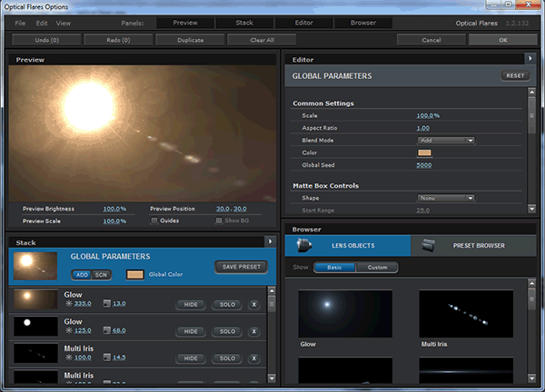Click Browser panel scroll-up arrow
545x392 pixels.
[531, 283]
